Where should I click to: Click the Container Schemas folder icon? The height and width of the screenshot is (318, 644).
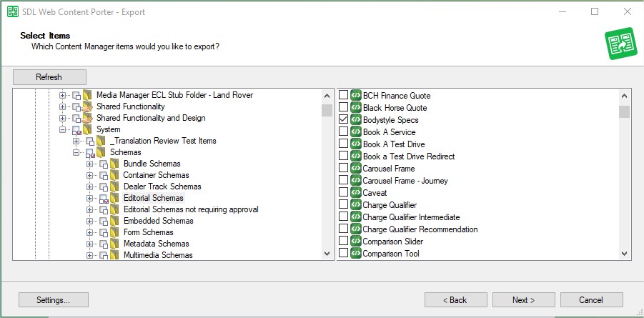tap(114, 175)
